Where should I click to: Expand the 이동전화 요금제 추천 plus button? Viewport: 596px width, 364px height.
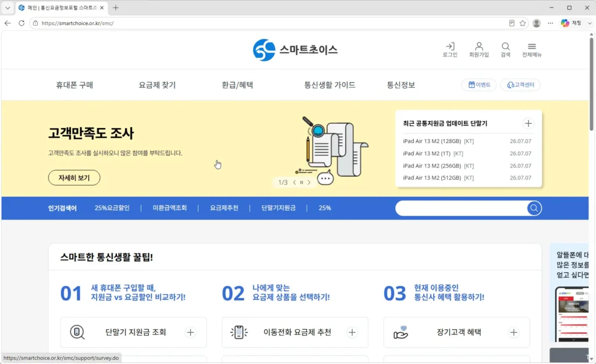352,333
